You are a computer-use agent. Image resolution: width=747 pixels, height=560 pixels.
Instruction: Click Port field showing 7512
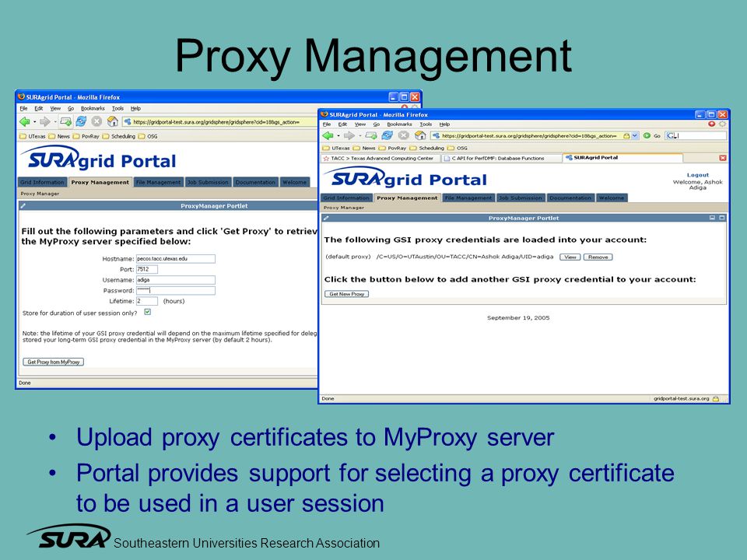147,269
